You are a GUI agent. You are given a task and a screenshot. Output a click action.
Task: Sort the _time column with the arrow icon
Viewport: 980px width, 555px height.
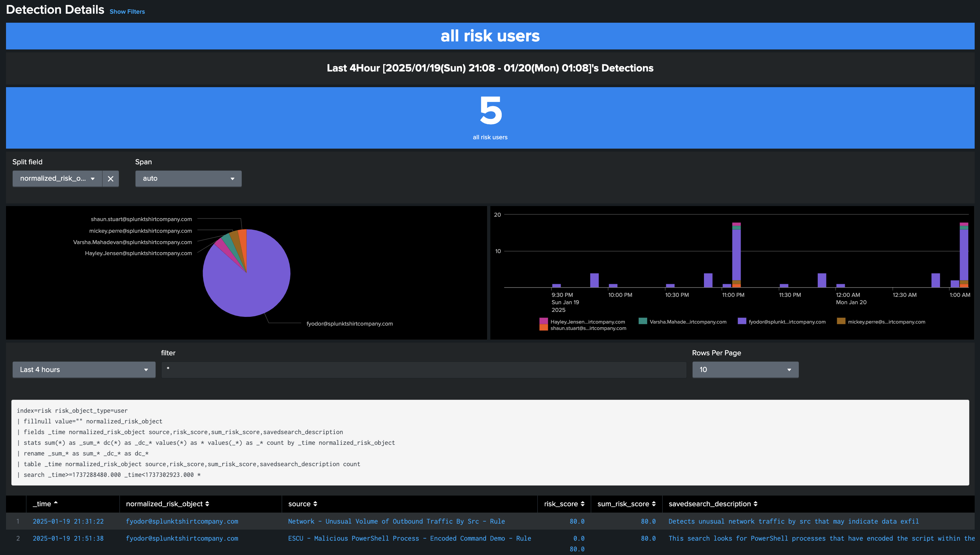[x=56, y=504]
